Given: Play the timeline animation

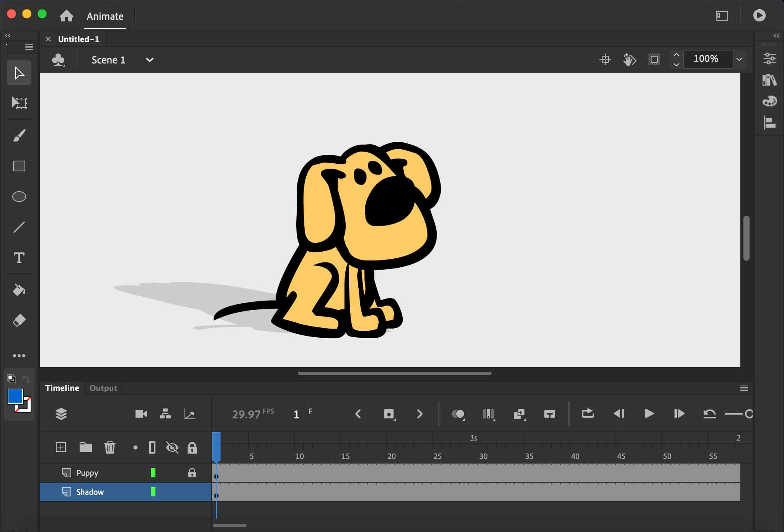Looking at the screenshot, I should pyautogui.click(x=649, y=414).
